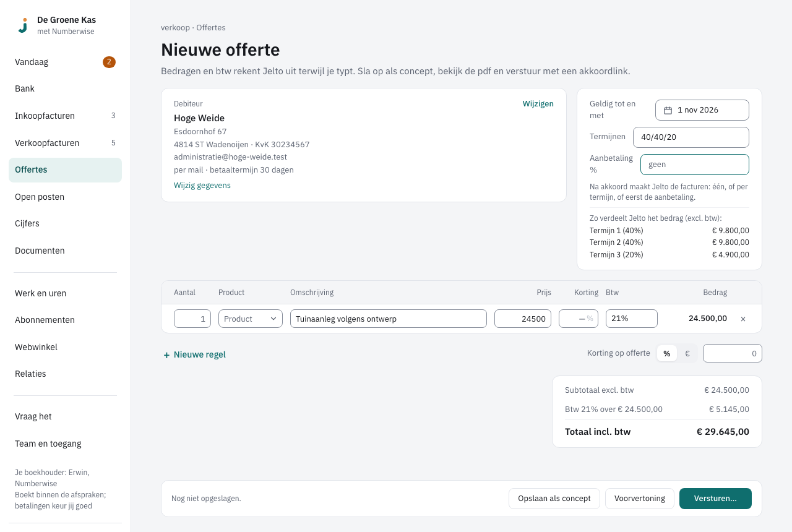The height and width of the screenshot is (532, 792).
Task: Remove the Tuinaanleg line with x icon
Action: (x=743, y=319)
